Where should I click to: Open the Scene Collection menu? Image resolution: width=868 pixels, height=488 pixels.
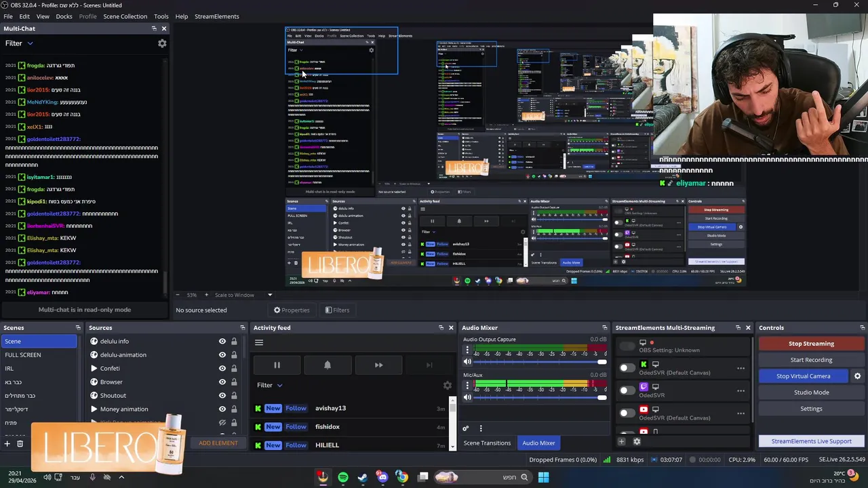[x=125, y=16]
